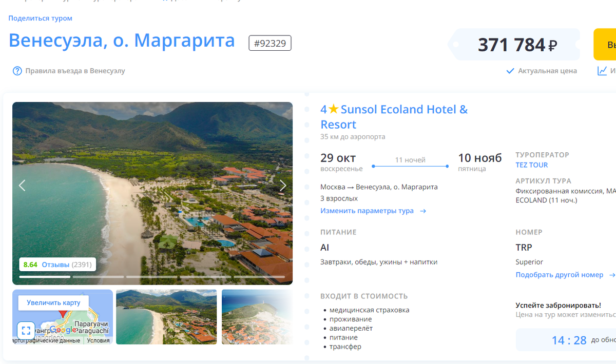Open Отзывы (2391) reviews link

67,265
